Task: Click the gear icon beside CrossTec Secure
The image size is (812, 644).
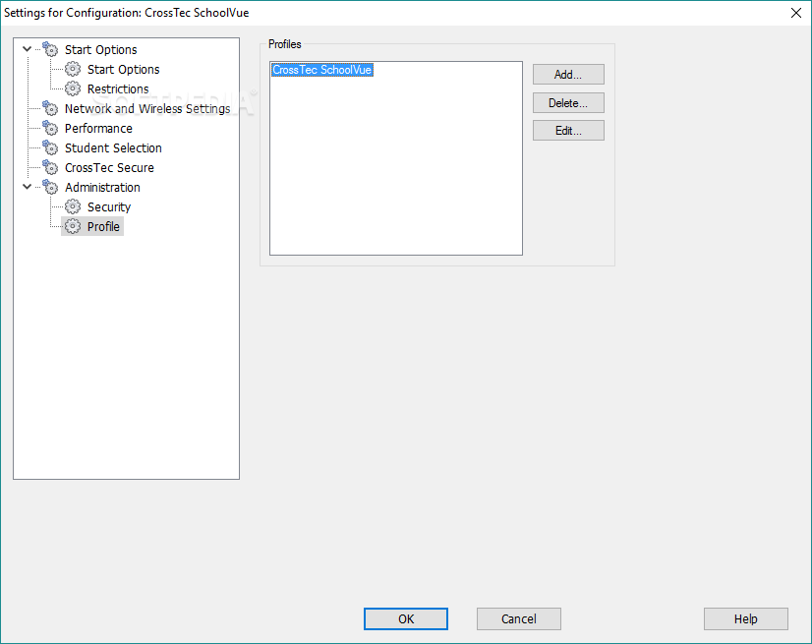Action: click(x=50, y=167)
